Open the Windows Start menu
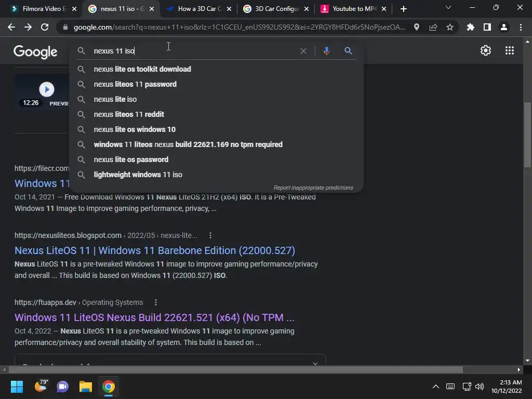 coord(17,387)
